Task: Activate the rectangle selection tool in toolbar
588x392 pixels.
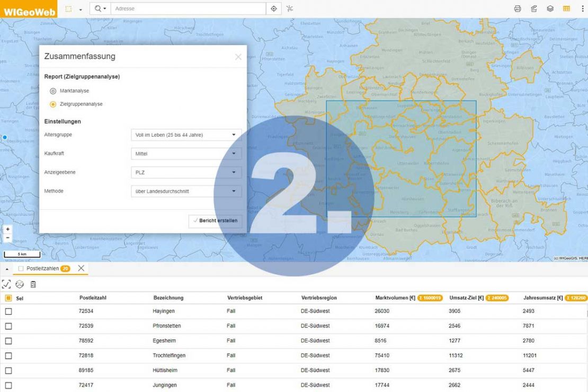Action: pos(68,8)
